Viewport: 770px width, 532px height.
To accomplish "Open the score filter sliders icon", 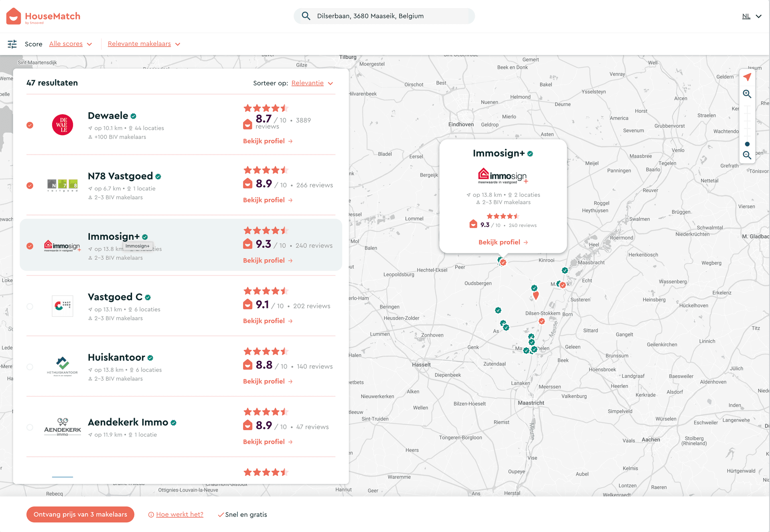I will 12,44.
